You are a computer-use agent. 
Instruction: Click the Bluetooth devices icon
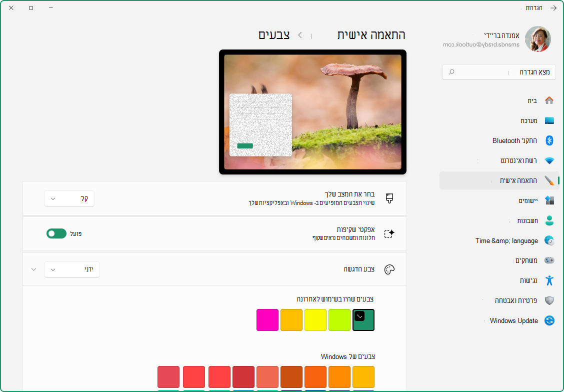pyautogui.click(x=549, y=140)
